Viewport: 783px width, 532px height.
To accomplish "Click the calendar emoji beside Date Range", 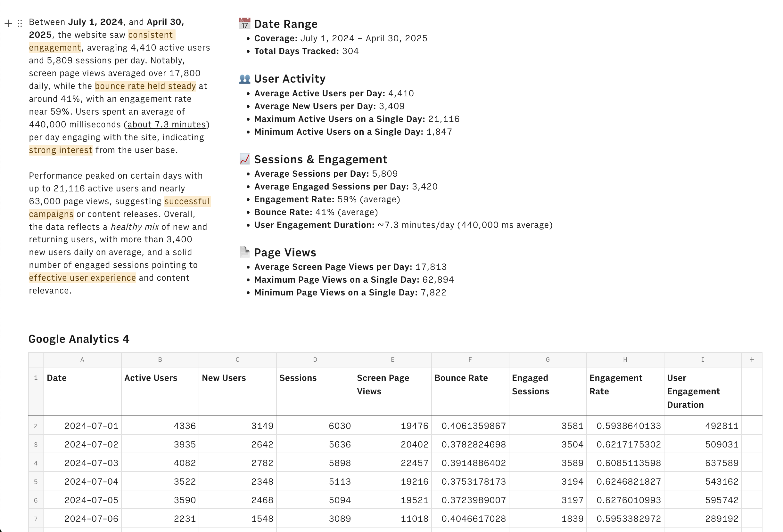I will [244, 24].
